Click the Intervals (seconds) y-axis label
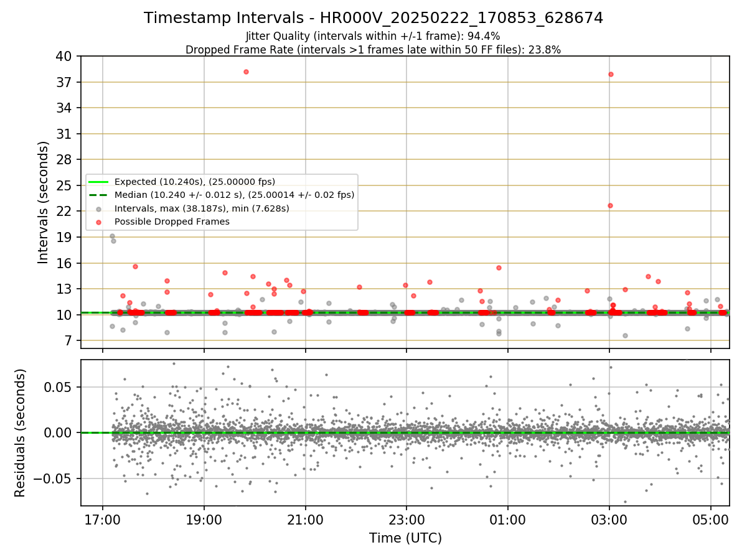 click(x=43, y=202)
